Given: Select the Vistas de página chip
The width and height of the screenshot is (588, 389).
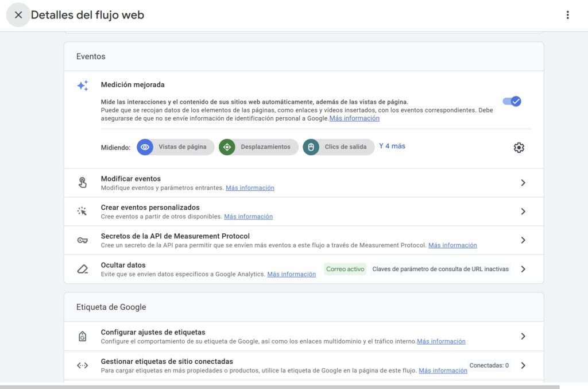Looking at the screenshot, I should (176, 147).
